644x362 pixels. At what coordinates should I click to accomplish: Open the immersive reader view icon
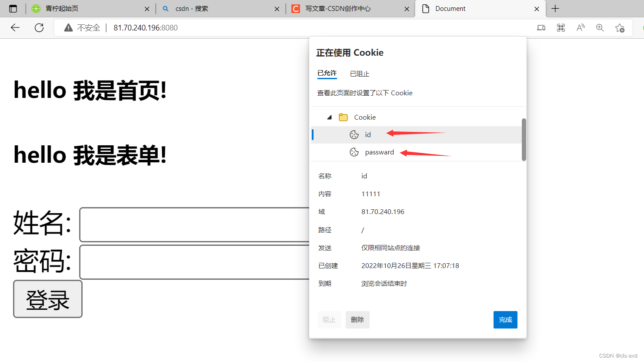(x=541, y=28)
